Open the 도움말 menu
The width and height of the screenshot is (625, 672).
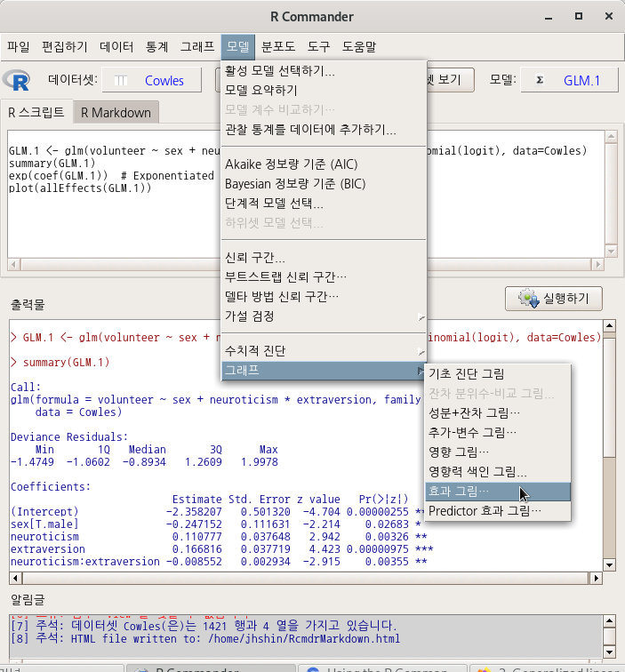(x=359, y=46)
